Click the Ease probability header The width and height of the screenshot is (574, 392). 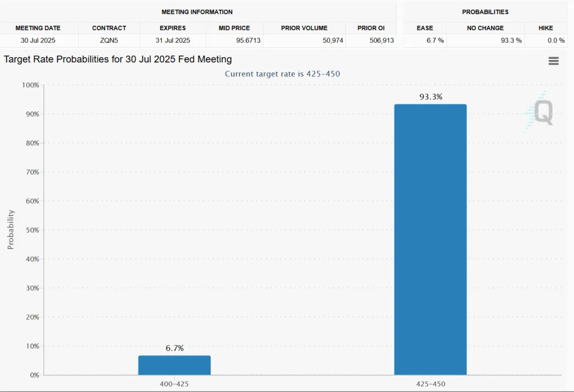tap(425, 28)
